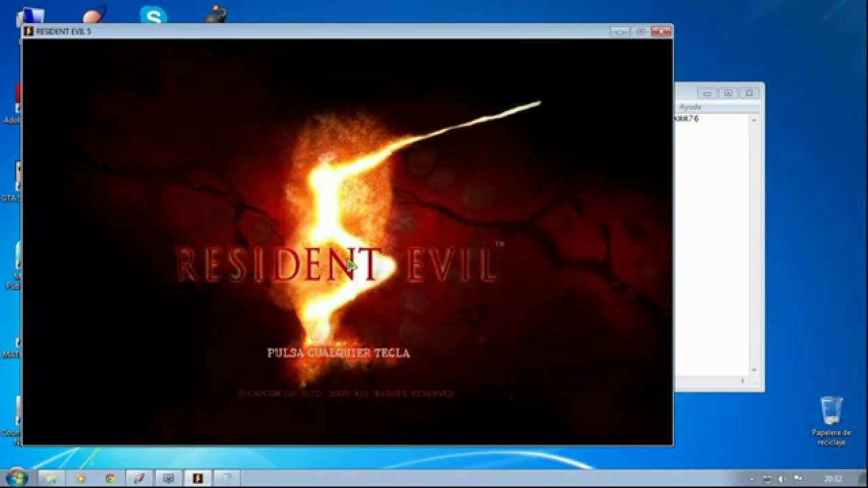Click the Resident Evil 5 title bar icon
Screen dimensions: 868x488
tap(28, 31)
